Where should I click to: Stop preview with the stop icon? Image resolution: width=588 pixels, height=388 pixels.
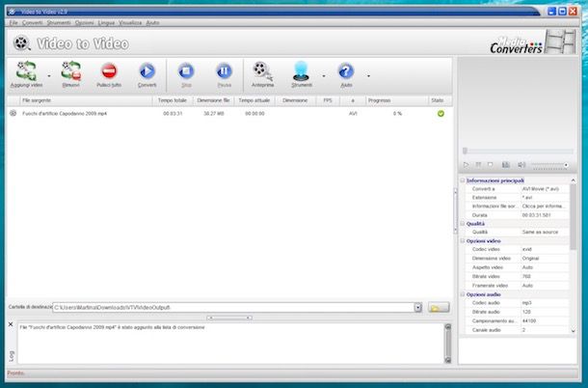tap(490, 165)
